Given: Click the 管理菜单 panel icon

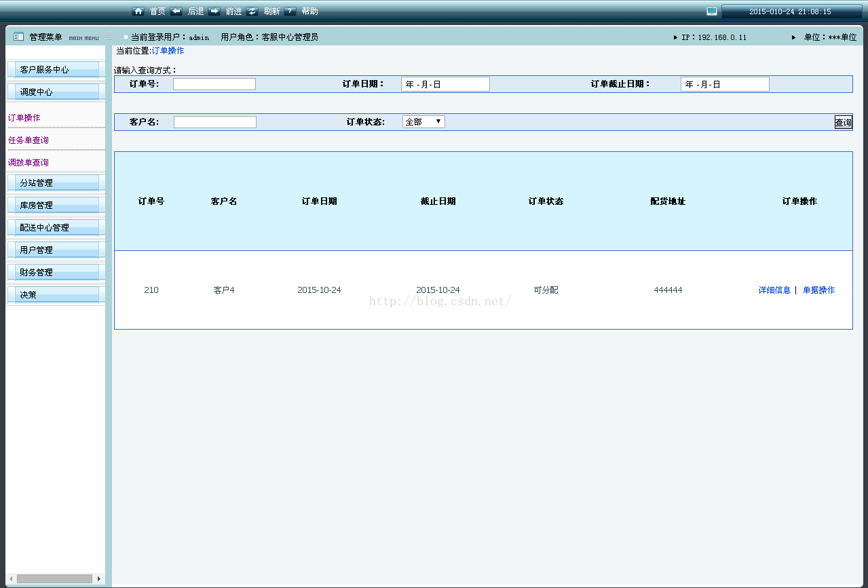Looking at the screenshot, I should [x=18, y=37].
